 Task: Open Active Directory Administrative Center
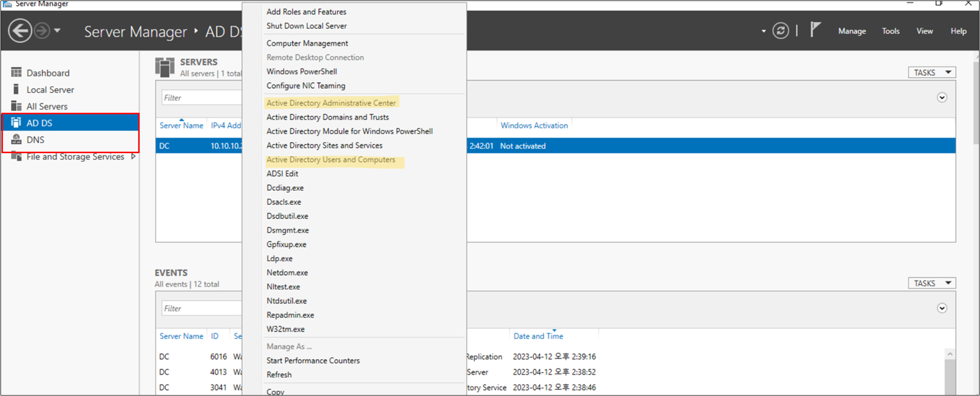pyautogui.click(x=331, y=103)
